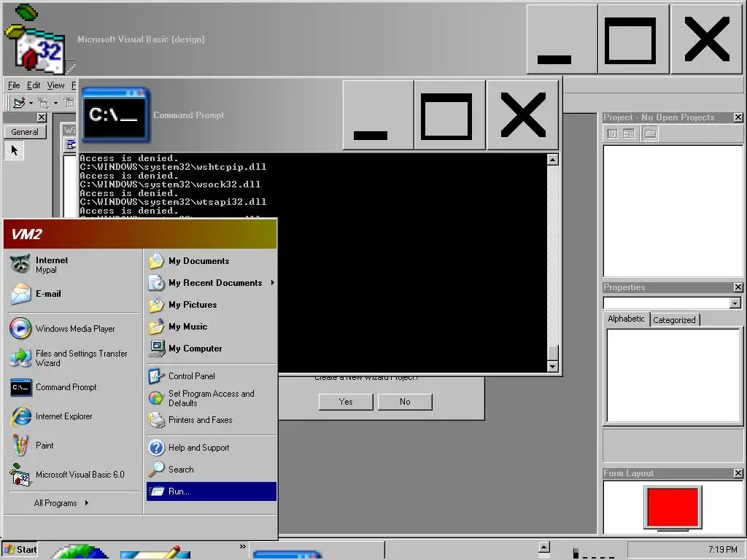
Task: Click text 'C:\WINDOWS\system32\wsock32.dll' in console
Action: click(170, 184)
